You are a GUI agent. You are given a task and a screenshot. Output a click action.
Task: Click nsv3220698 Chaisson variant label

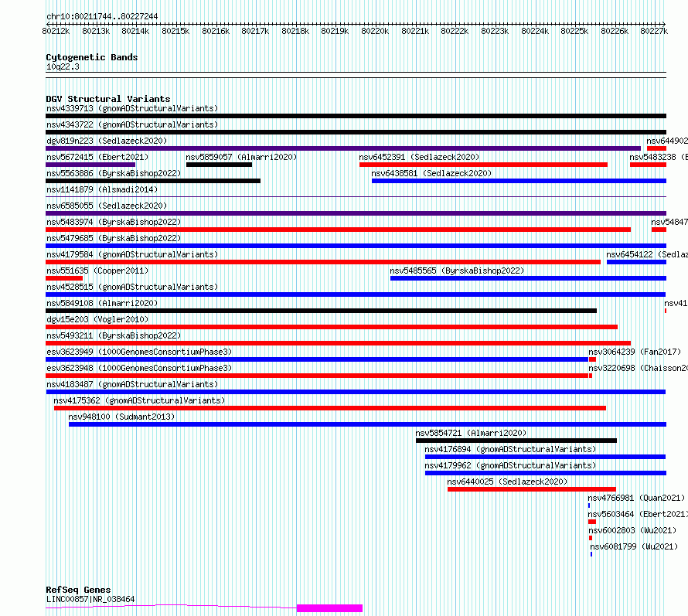[638, 368]
